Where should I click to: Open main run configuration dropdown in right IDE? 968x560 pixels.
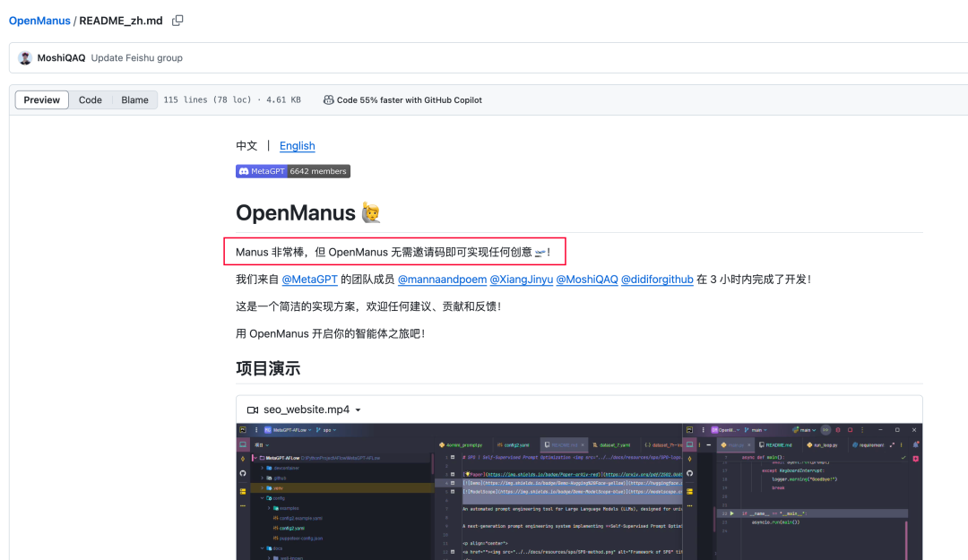804,430
